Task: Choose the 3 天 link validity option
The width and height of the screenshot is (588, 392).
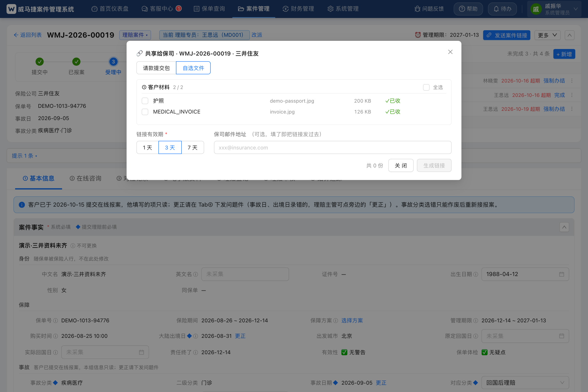Action: point(170,148)
